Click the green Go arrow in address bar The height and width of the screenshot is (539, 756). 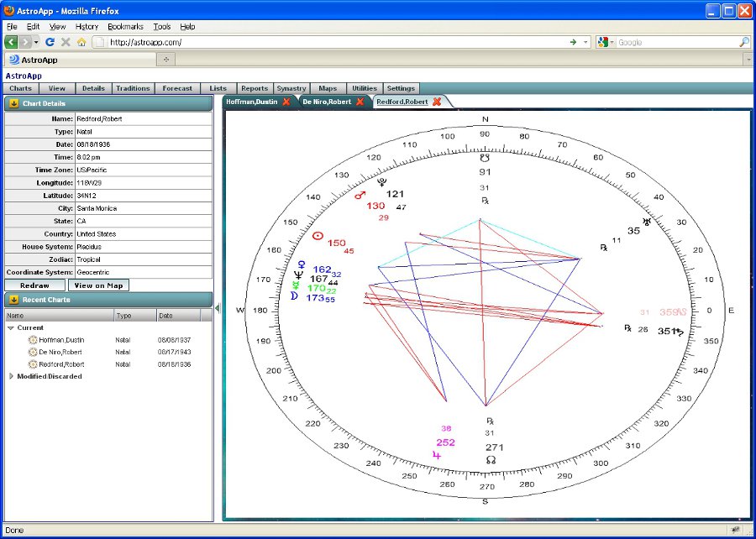(573, 42)
